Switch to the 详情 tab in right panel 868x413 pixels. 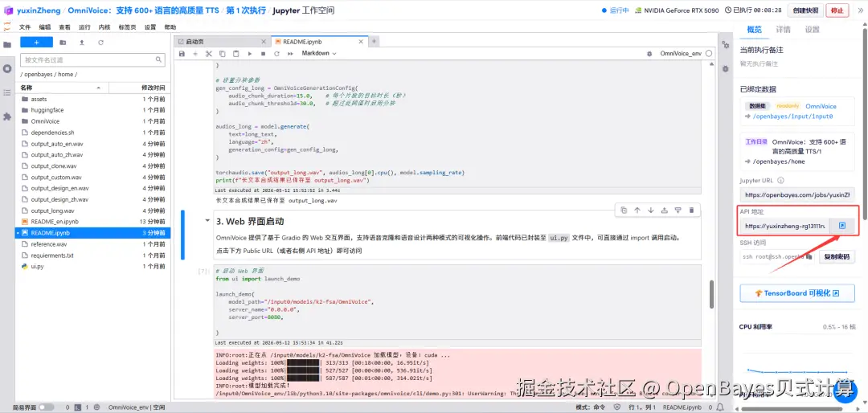[x=784, y=30]
